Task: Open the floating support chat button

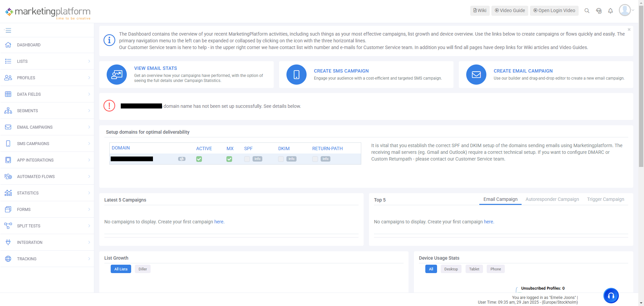Action: (x=611, y=296)
